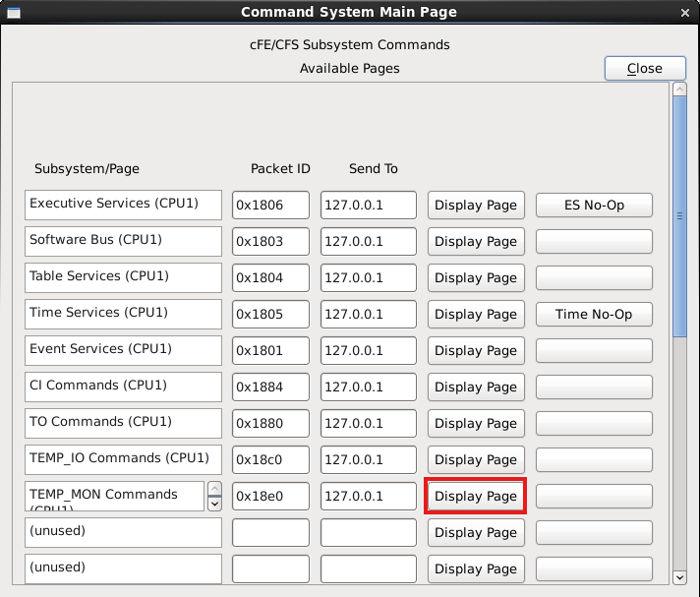Screen dimensions: 700x597
Task: Click the first (unused) subsystem field
Action: [123, 532]
